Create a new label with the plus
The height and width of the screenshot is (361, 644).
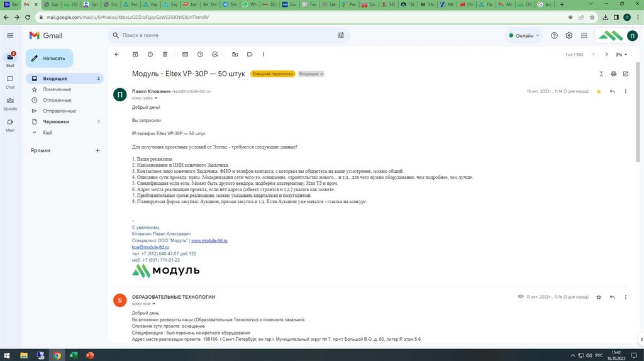click(97, 151)
